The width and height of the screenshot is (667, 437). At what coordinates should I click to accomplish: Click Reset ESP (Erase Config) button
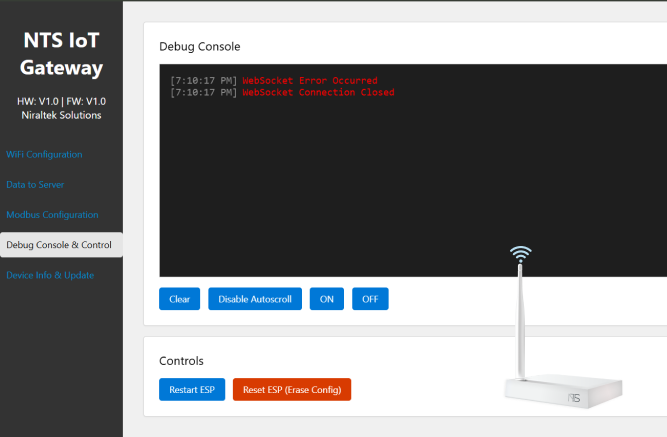pyautogui.click(x=292, y=389)
